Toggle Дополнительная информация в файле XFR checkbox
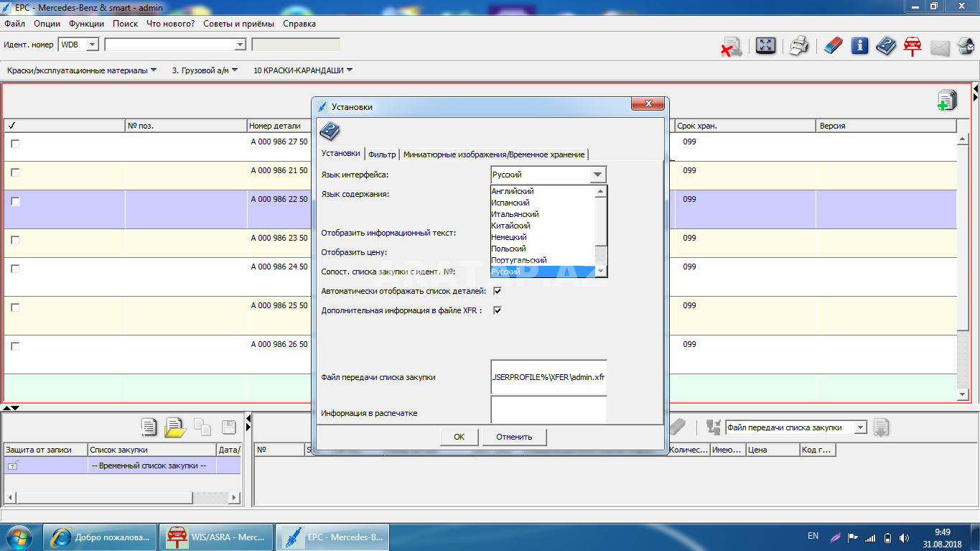The image size is (980, 551). (497, 310)
